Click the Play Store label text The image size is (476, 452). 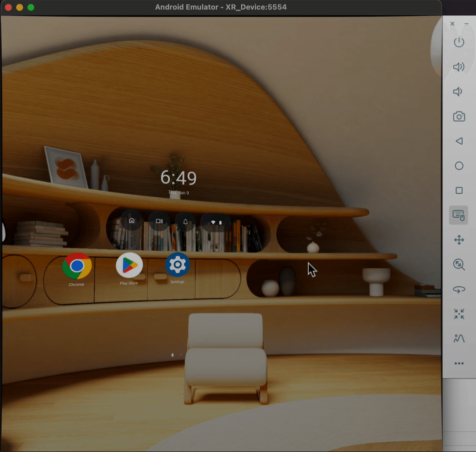click(x=129, y=283)
